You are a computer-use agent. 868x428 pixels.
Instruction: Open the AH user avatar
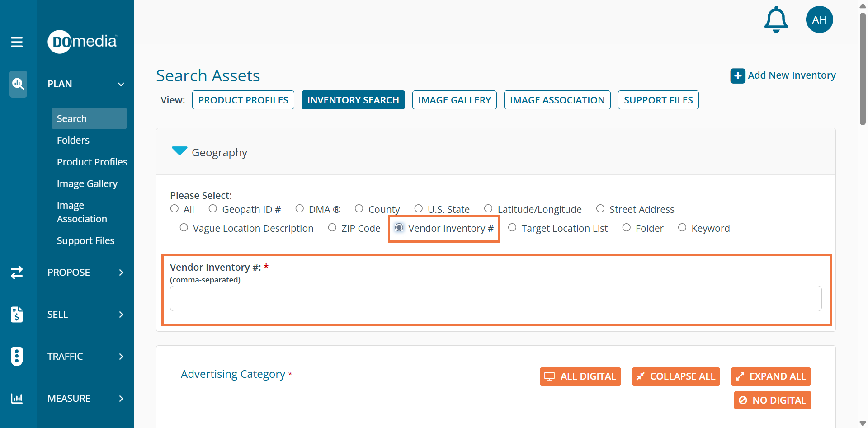(x=819, y=19)
